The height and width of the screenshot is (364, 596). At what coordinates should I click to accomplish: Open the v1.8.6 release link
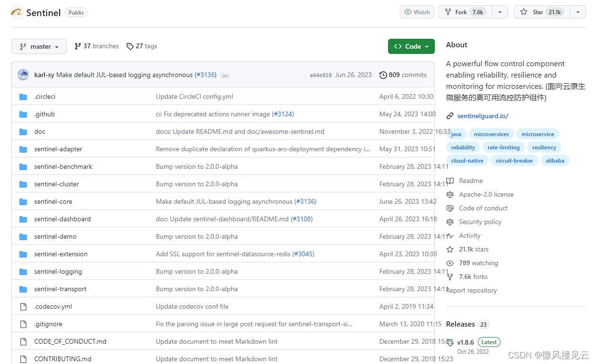click(466, 342)
